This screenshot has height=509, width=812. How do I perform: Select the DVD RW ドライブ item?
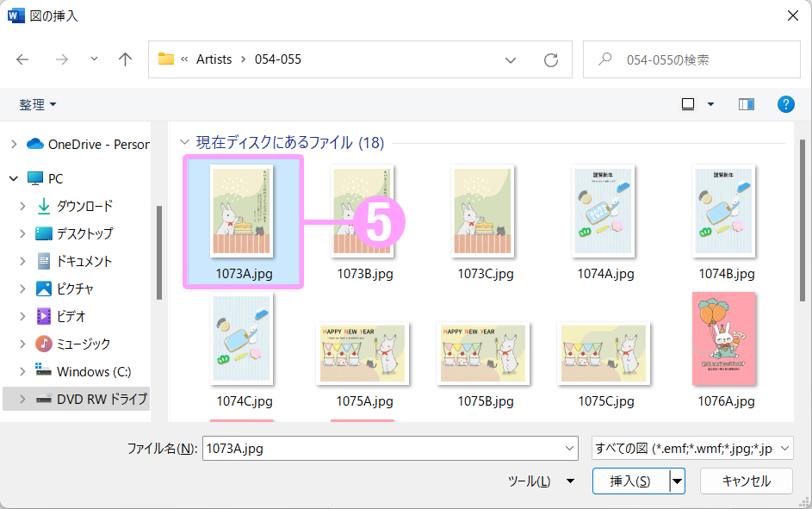point(101,399)
